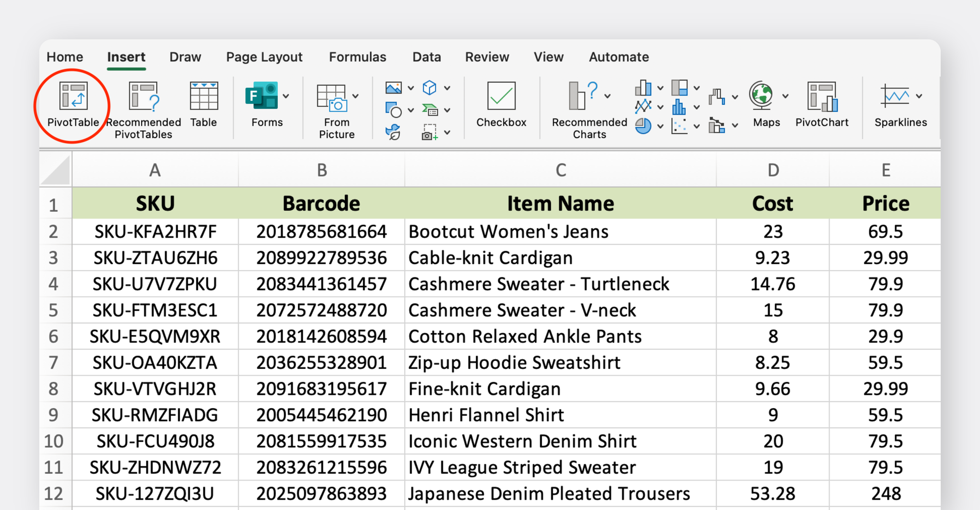Open the Data ribbon tab

tap(426, 57)
